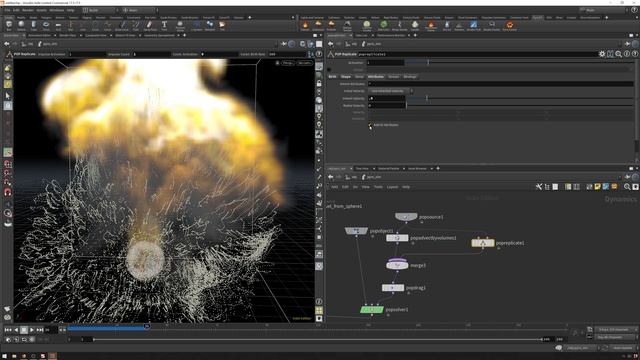Screen dimensions: 640x360
Task: Toggle viewport lock icon on right toolbar
Action: coord(319,83)
